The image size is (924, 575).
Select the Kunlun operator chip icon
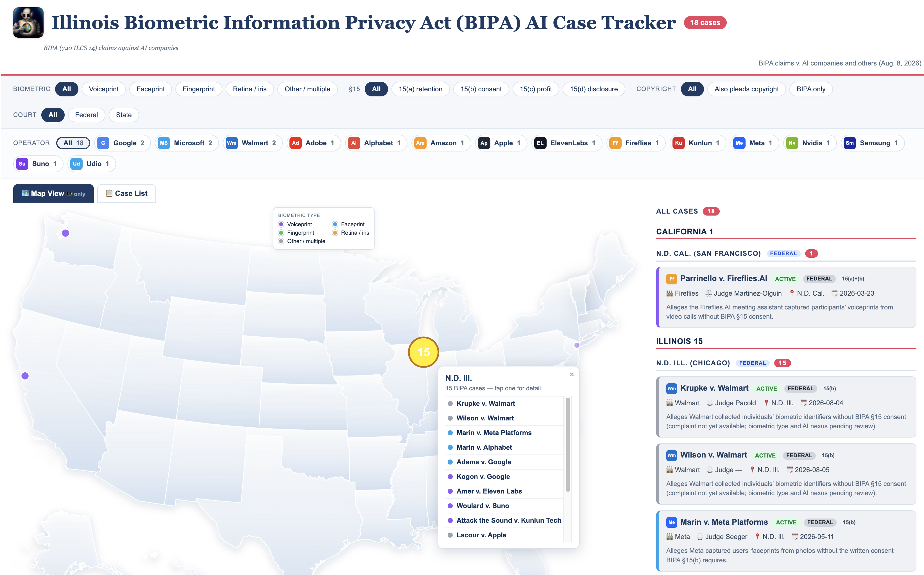pos(679,143)
